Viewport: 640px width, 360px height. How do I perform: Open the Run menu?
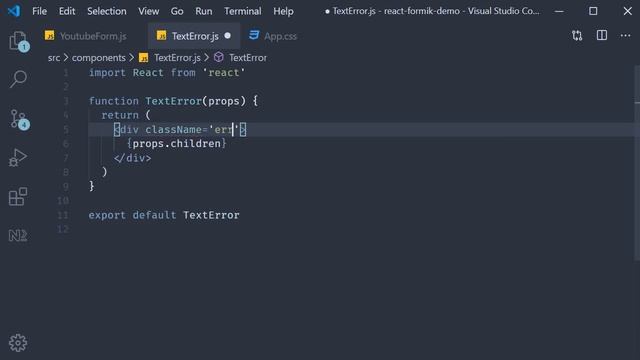(x=204, y=11)
